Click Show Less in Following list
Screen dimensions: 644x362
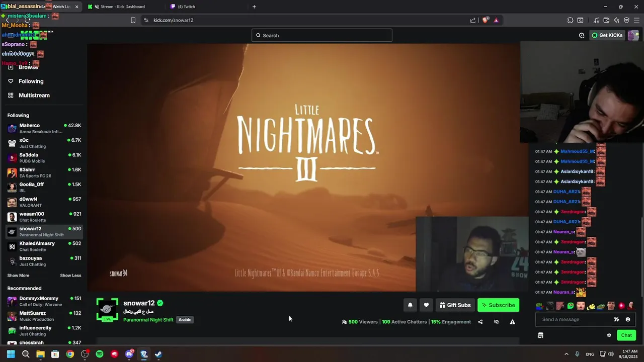(x=70, y=276)
